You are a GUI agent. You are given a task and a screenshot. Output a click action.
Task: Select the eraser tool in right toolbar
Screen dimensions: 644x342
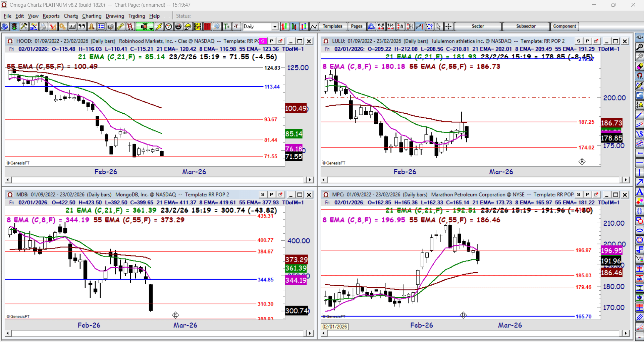click(640, 66)
